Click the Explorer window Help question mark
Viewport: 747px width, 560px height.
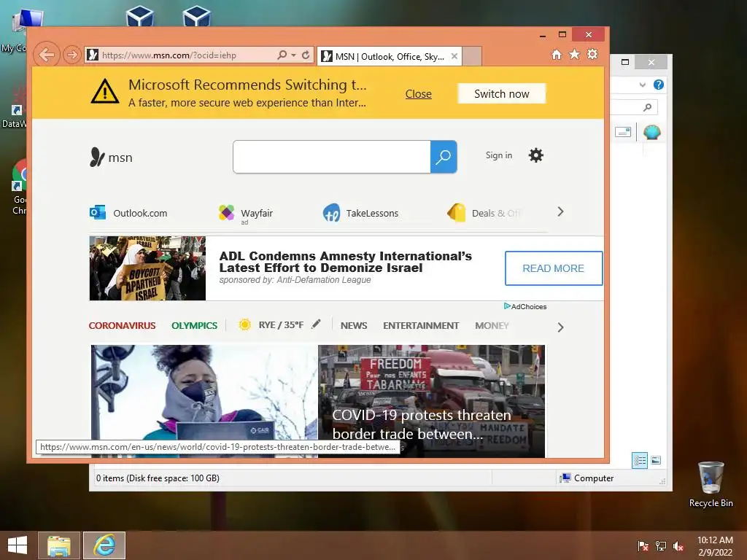(x=659, y=85)
